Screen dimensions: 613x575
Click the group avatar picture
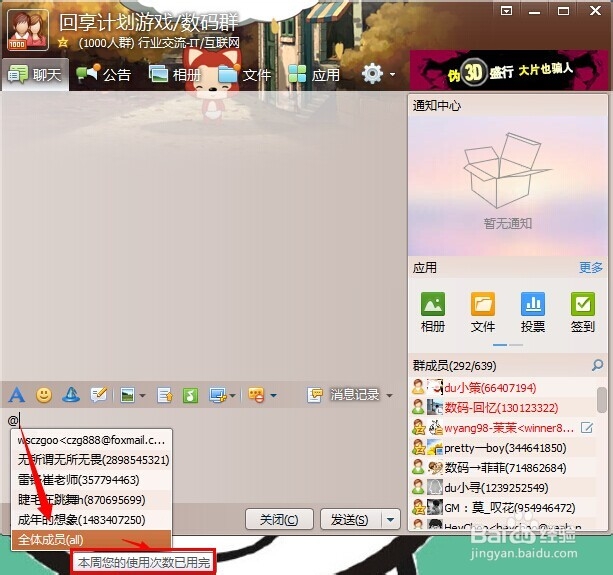pos(28,30)
